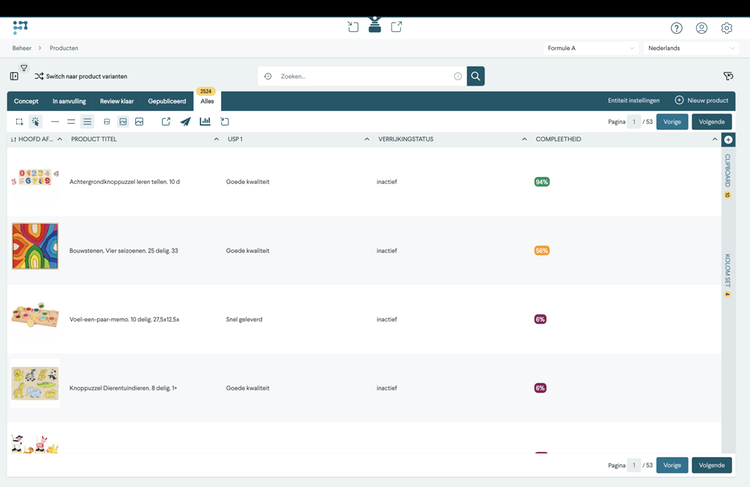
Task: Click the marquee selection tool icon
Action: click(19, 122)
